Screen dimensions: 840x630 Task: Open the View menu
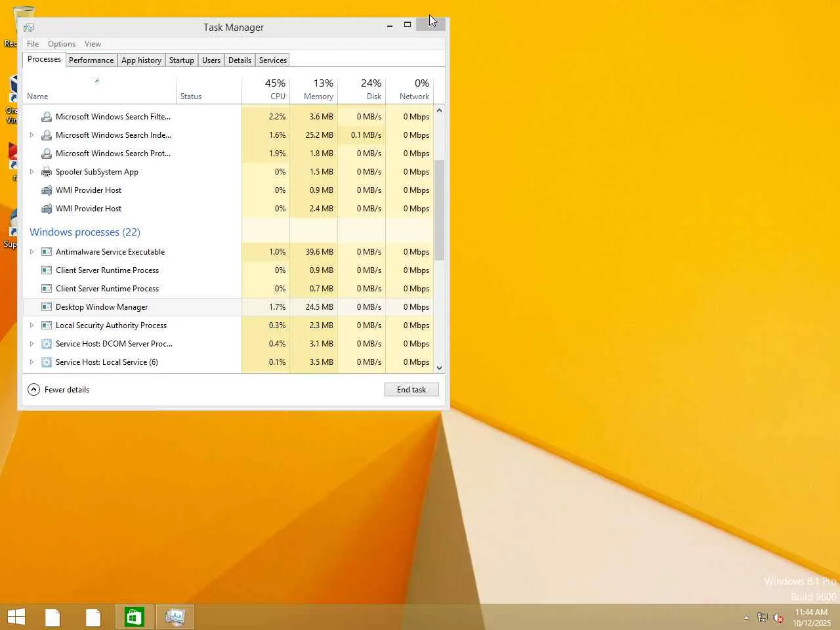point(93,44)
